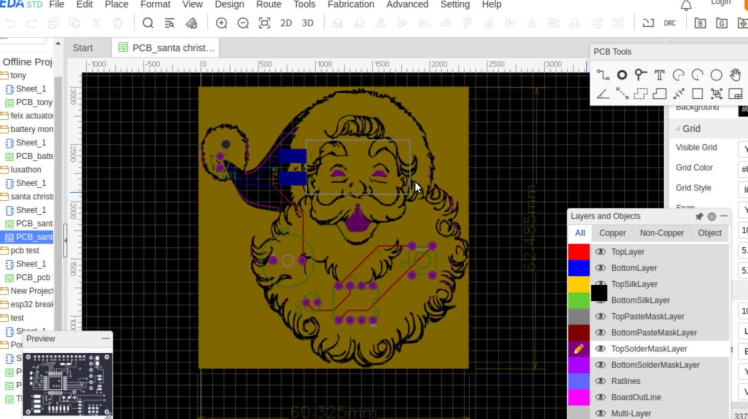Toggle Ratlines layer visibility
This screenshot has height=419, width=748.
[600, 381]
